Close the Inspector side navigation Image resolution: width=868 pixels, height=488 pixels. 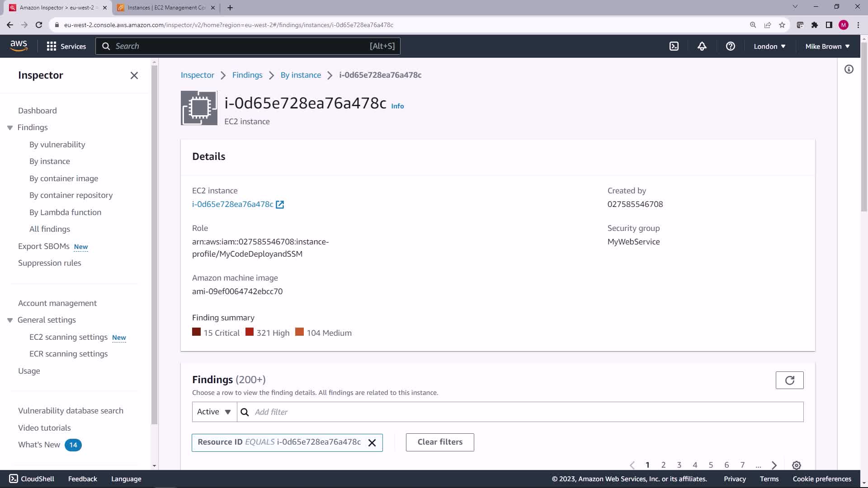pos(134,75)
